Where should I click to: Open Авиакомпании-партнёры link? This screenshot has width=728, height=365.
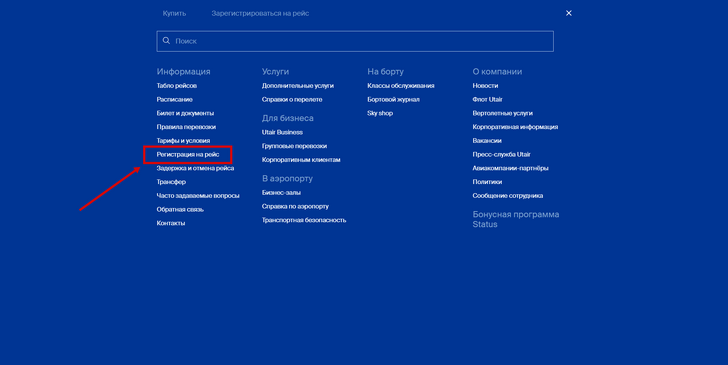[511, 168]
